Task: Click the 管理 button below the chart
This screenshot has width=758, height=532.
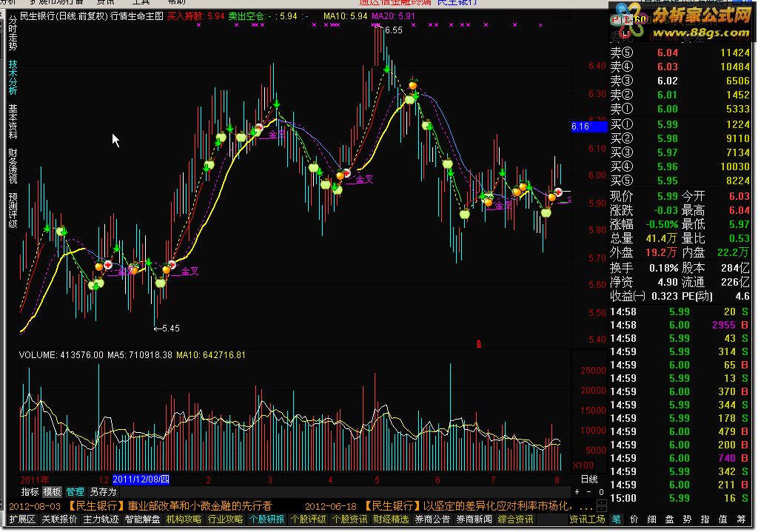Action: 75,492
